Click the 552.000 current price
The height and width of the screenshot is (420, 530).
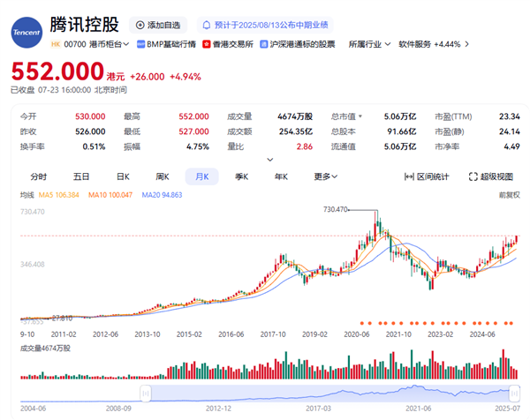point(57,71)
